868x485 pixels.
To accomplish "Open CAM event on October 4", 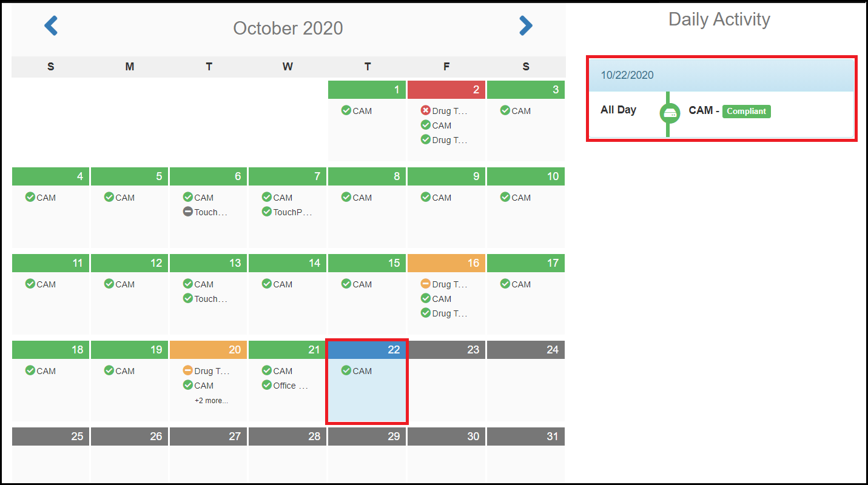I will tap(46, 198).
